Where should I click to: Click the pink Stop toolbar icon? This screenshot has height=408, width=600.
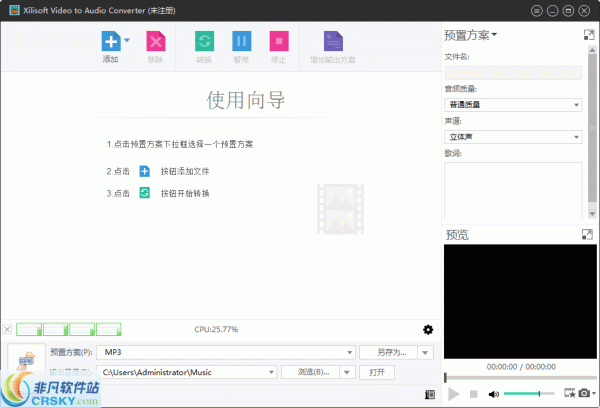(x=279, y=41)
